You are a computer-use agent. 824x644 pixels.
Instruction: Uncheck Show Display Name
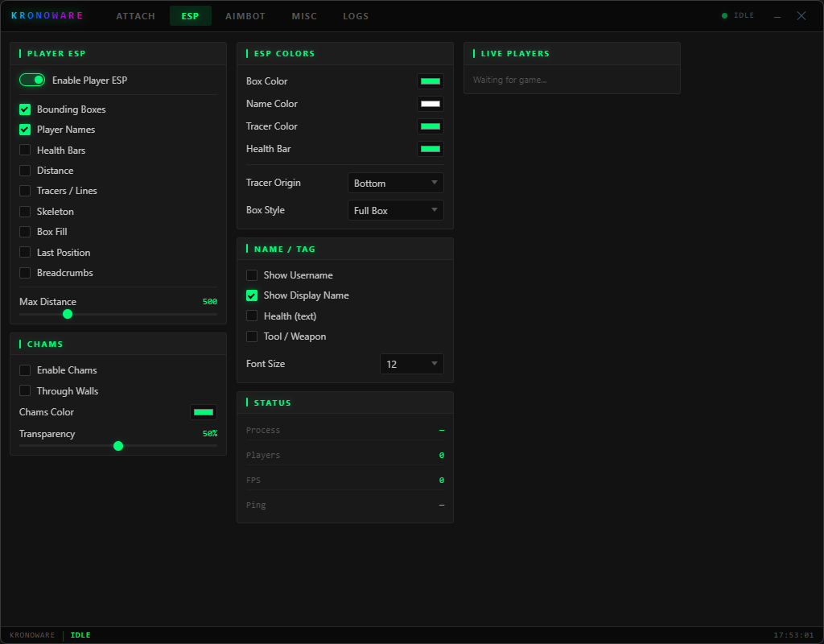tap(252, 295)
